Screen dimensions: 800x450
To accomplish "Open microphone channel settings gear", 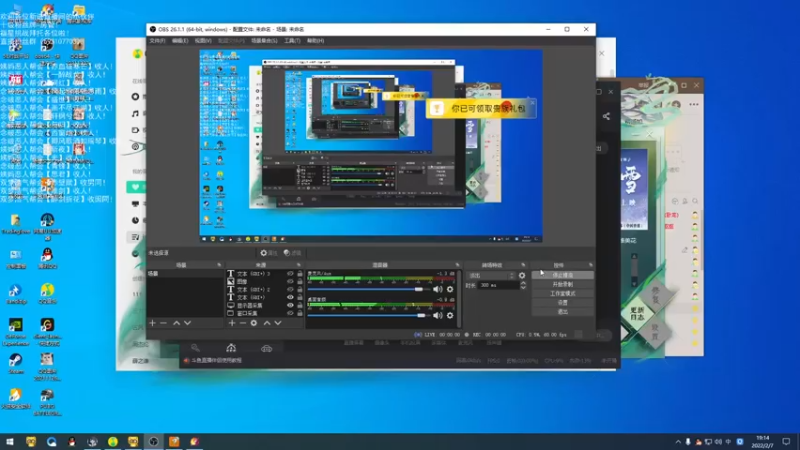I will (450, 289).
